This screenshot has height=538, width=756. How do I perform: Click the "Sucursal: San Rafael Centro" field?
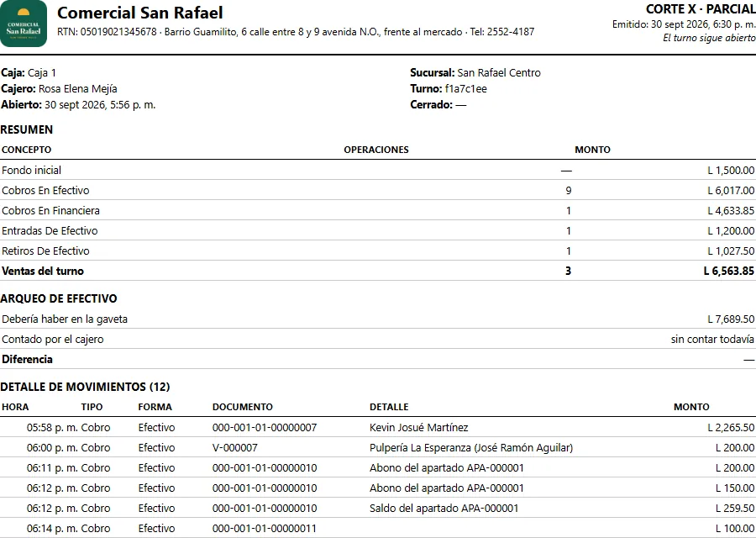point(475,73)
